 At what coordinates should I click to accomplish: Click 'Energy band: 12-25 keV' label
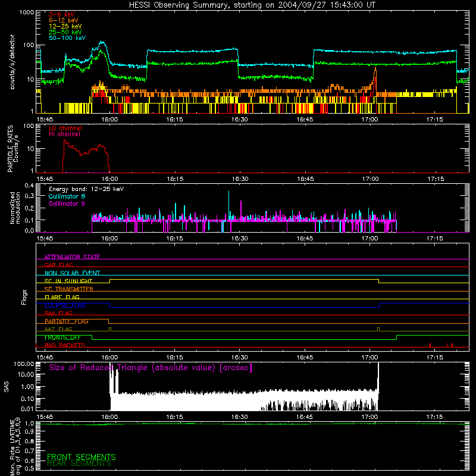tap(86, 189)
